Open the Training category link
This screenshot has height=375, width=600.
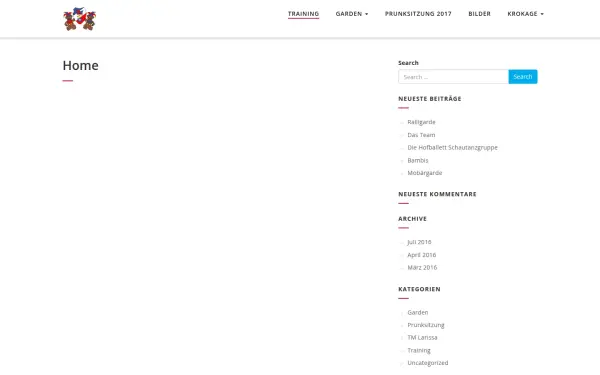click(419, 351)
